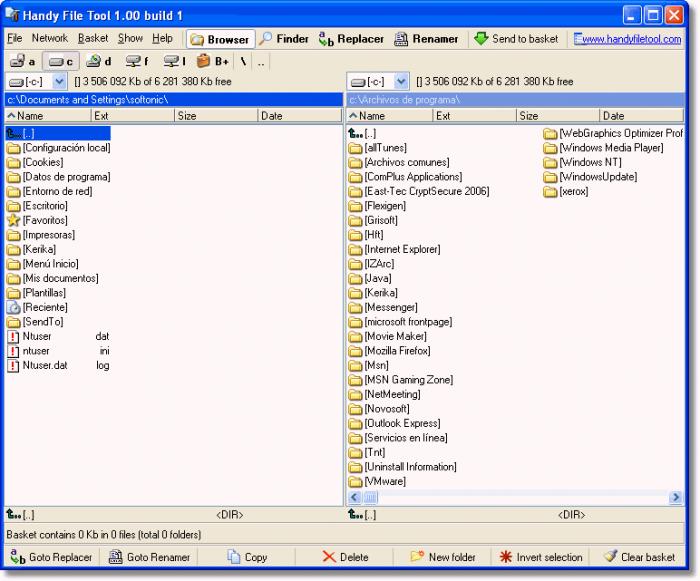Screen dimensions: 700x581
Task: Expand right panel drive dropdown
Action: tap(401, 82)
